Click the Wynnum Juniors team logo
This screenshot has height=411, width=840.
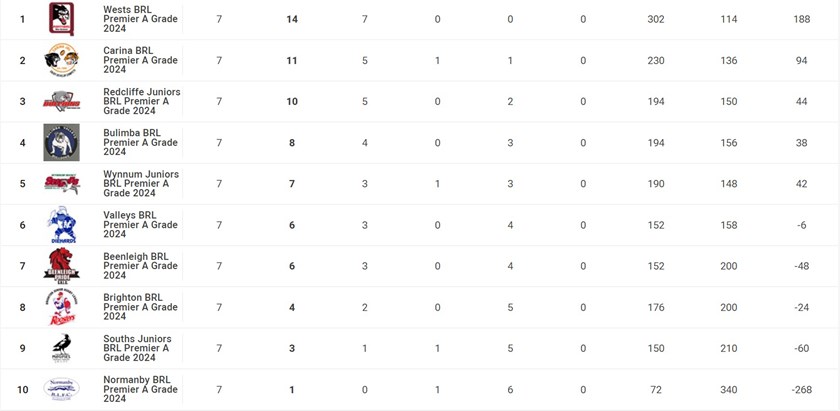click(x=61, y=184)
